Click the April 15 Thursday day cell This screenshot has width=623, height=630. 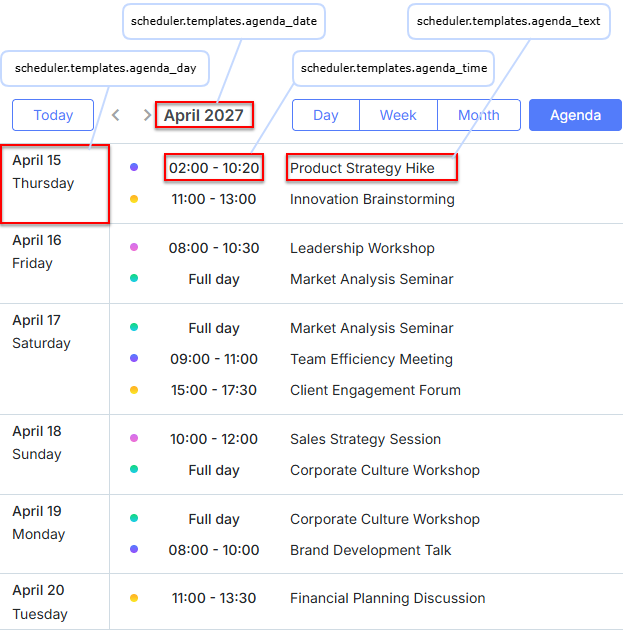pos(55,184)
